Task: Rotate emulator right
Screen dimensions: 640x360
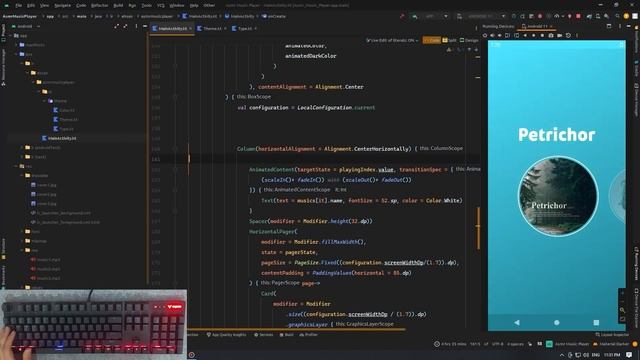Action: [516, 36]
